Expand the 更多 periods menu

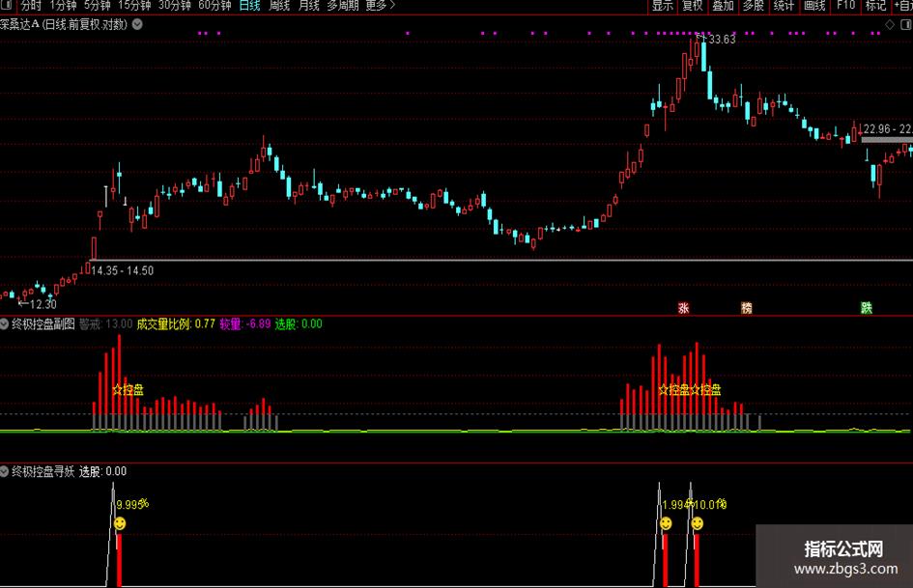[381, 6]
